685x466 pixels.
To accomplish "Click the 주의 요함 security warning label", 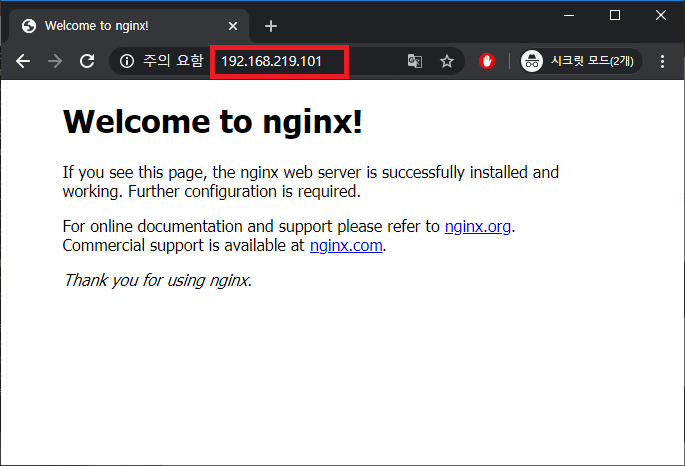I will pyautogui.click(x=173, y=61).
